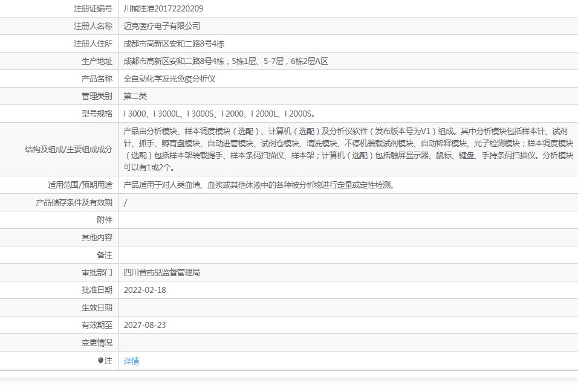Viewport: 578px width, 392px height.
Task: Click management category value 第二类
Action: tap(135, 96)
